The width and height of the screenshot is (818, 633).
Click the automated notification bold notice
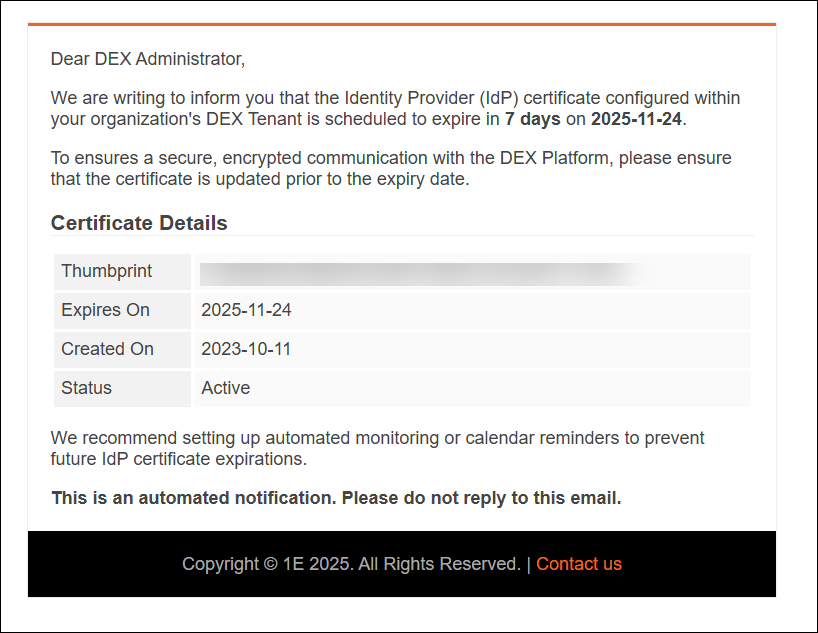tap(336, 498)
